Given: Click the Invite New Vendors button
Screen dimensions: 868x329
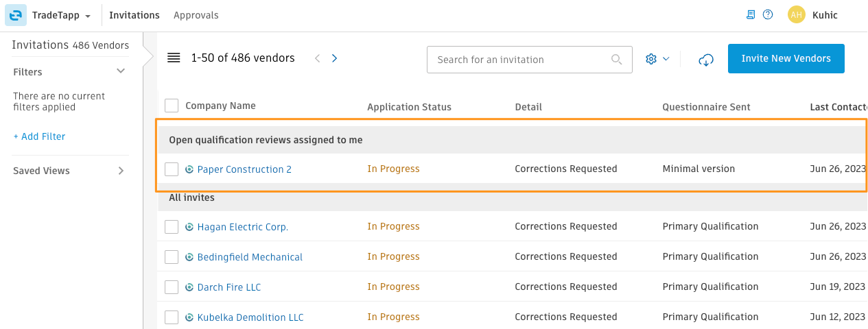Looking at the screenshot, I should coord(786,58).
